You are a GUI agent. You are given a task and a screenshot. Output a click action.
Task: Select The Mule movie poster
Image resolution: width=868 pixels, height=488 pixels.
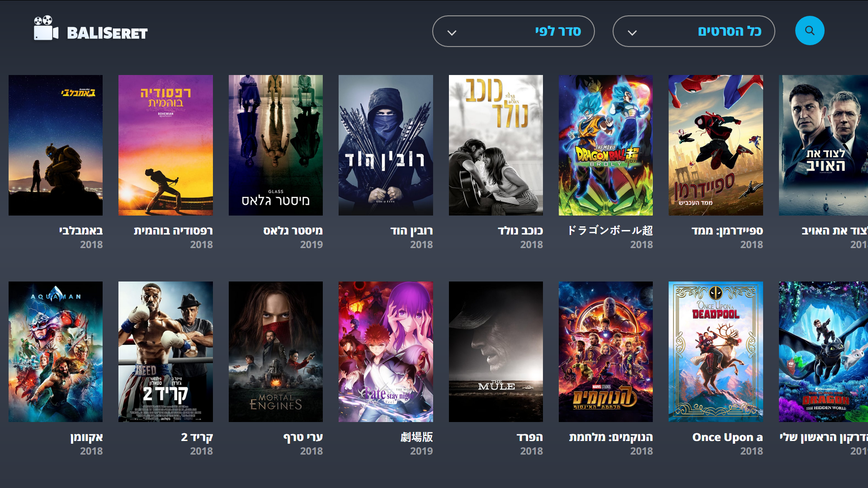[495, 352]
